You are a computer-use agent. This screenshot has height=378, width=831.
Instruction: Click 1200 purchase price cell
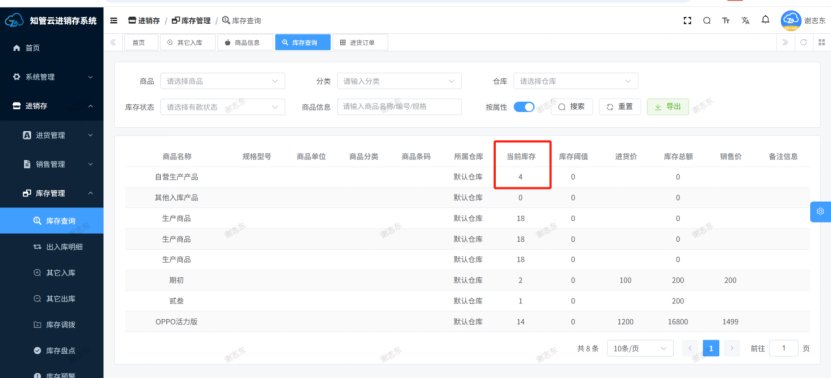tap(625, 321)
